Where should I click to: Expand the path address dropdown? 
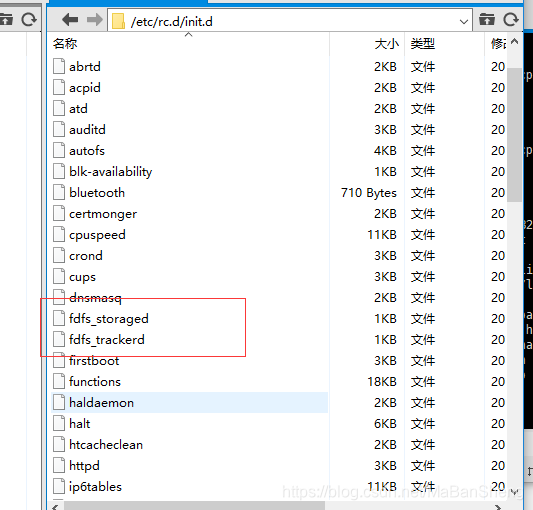[x=463, y=22]
